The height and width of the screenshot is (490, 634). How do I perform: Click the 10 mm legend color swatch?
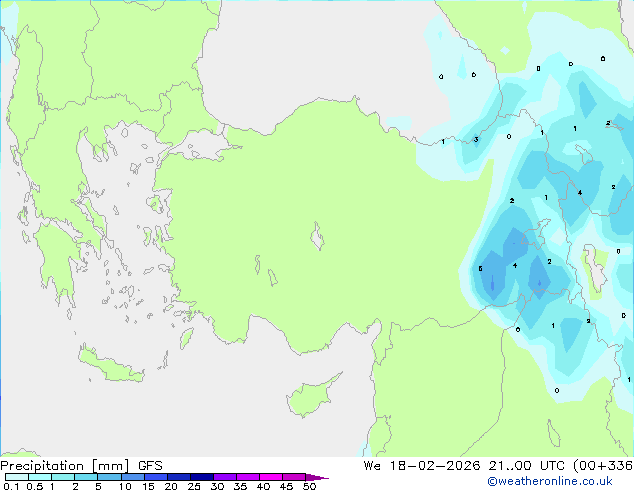click(x=132, y=477)
